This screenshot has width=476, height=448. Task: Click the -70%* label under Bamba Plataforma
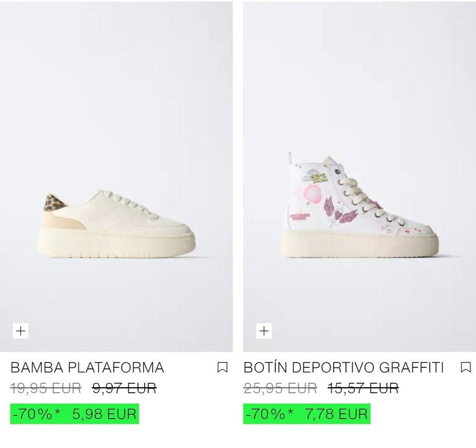(37, 414)
